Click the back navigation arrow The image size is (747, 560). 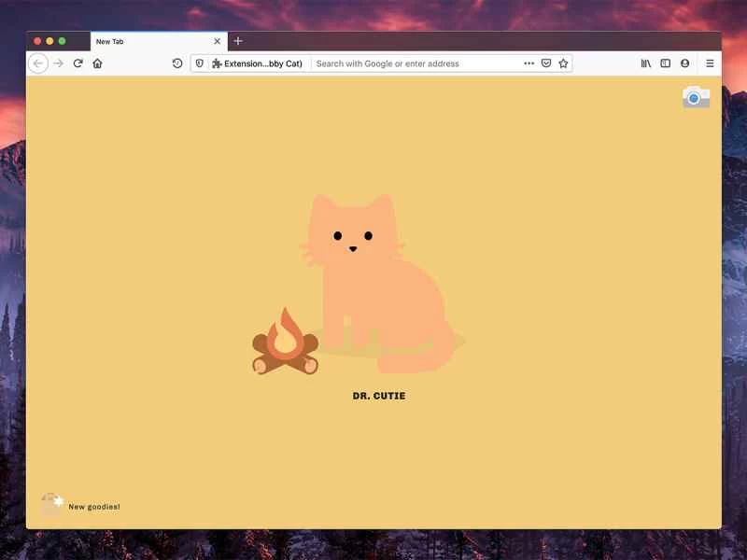37,63
